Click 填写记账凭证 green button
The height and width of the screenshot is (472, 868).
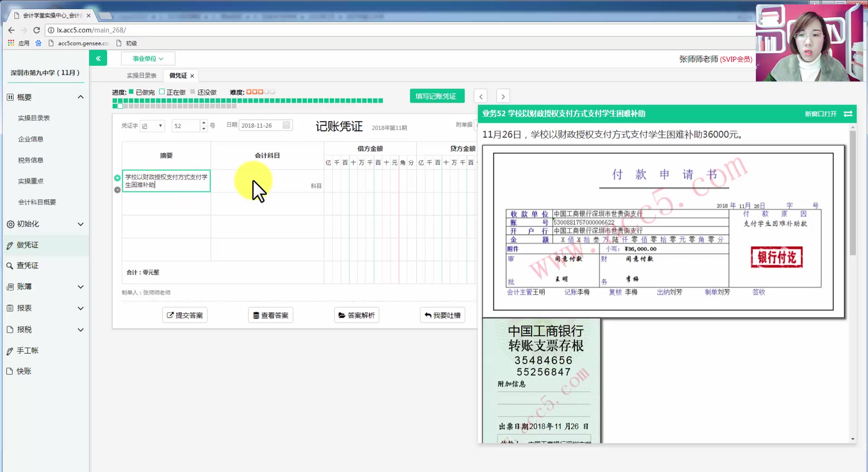click(437, 96)
